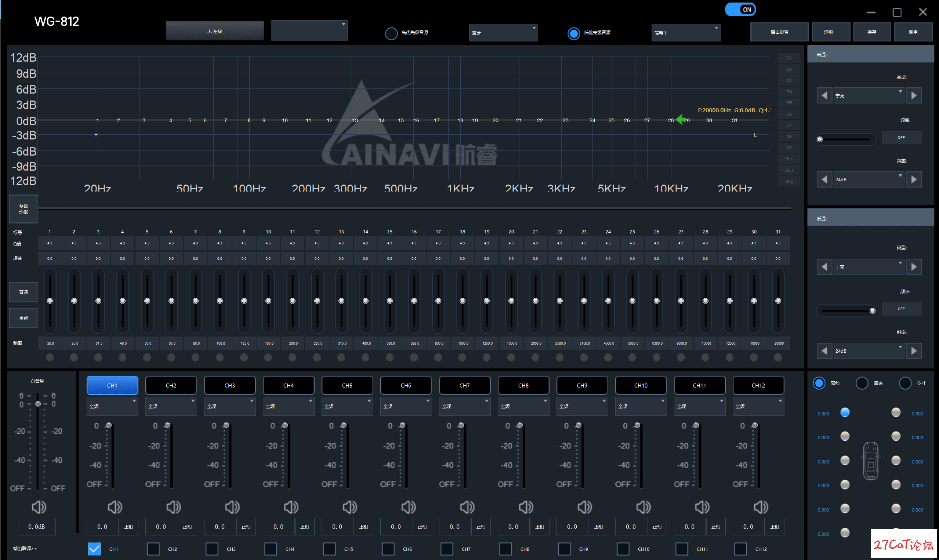Click the EQ band 1 gain slider

50,301
